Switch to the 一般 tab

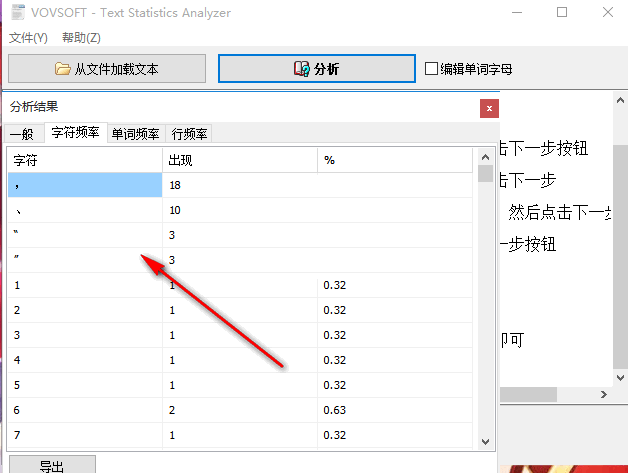[24, 134]
